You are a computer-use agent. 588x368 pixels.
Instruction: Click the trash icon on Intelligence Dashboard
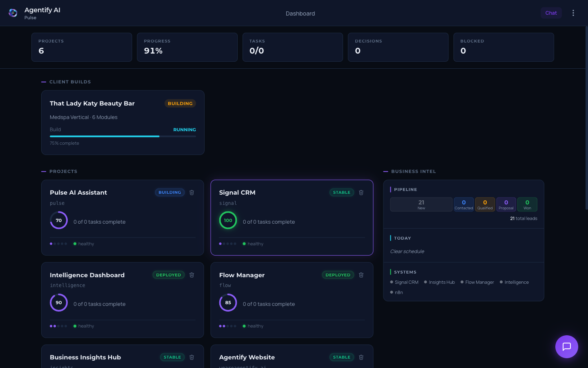pos(192,275)
